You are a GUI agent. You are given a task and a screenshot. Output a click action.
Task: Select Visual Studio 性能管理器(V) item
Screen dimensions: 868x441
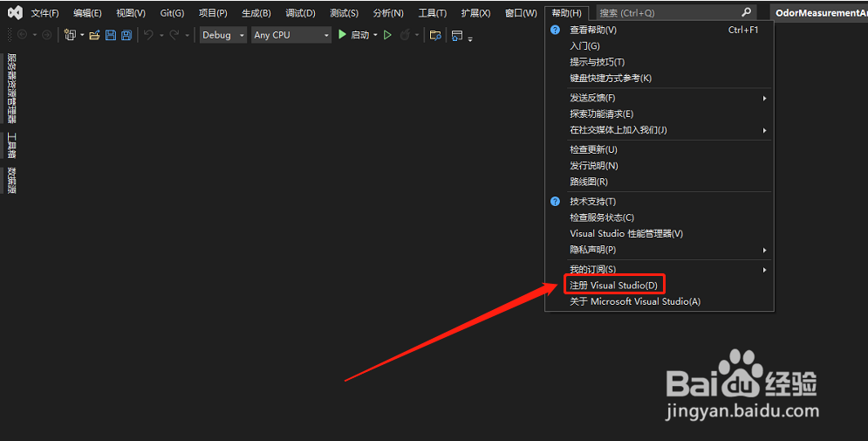pos(660,234)
